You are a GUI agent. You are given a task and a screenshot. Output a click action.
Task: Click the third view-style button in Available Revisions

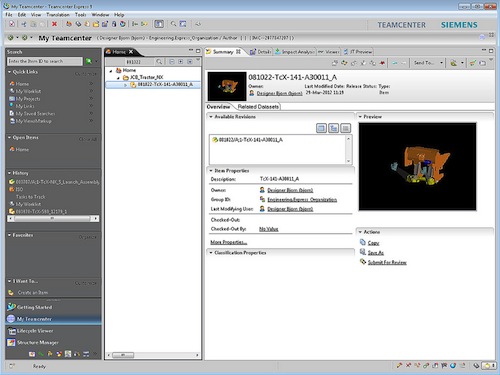click(x=346, y=128)
